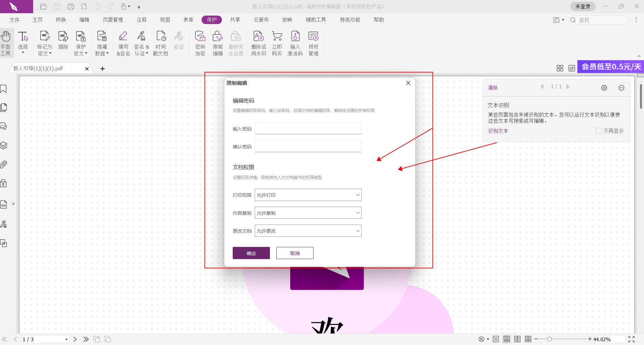The width and height of the screenshot is (644, 345).
Task: Click the 密码加密 password encryption icon
Action: pyautogui.click(x=200, y=43)
